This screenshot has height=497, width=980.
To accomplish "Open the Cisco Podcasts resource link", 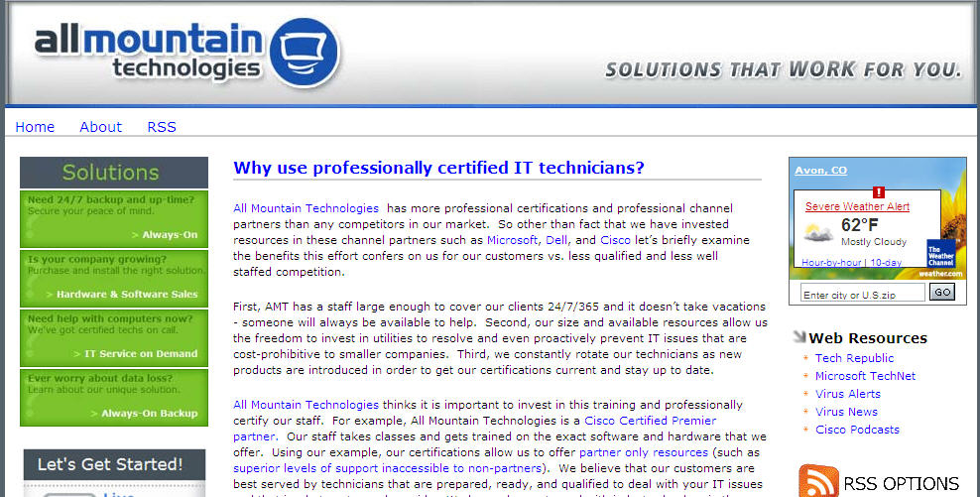I will pyautogui.click(x=857, y=430).
